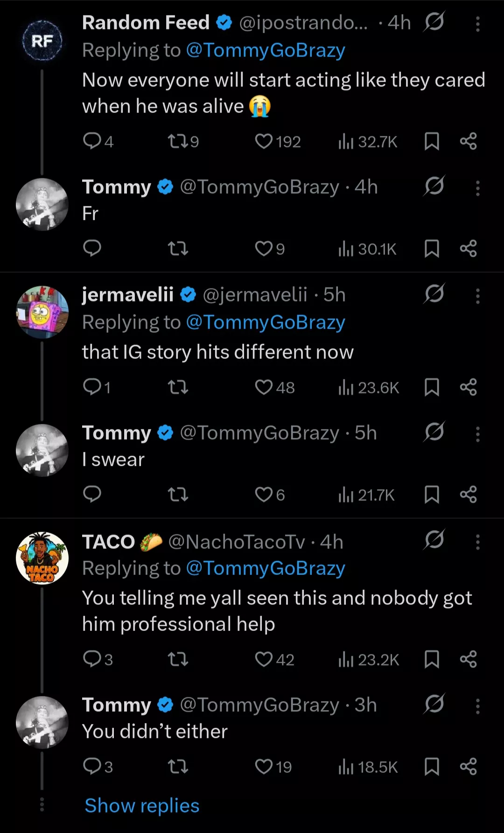
Task: View analytics on TACO's 23.2K views tweet
Action: 367,659
